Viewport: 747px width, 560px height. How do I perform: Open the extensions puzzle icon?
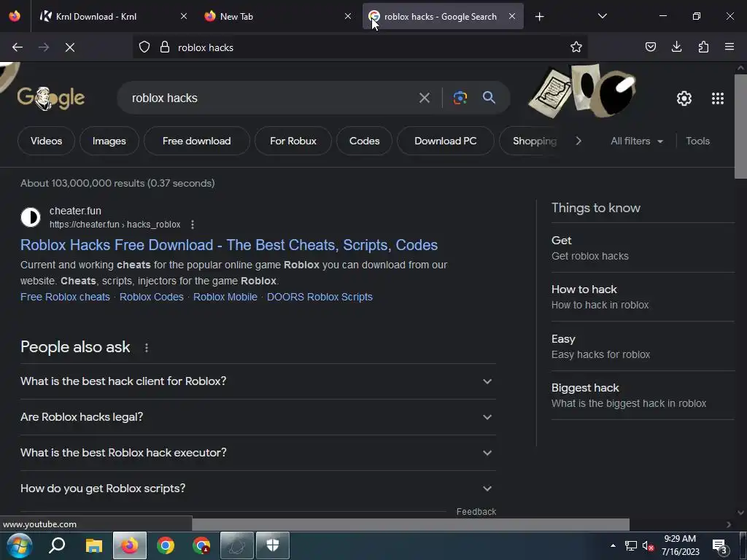(x=703, y=47)
